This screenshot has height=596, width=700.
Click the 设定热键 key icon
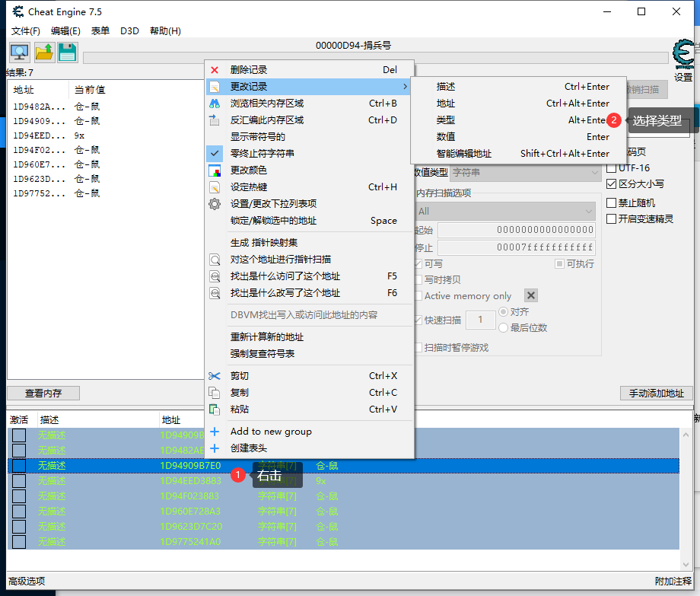tap(214, 186)
